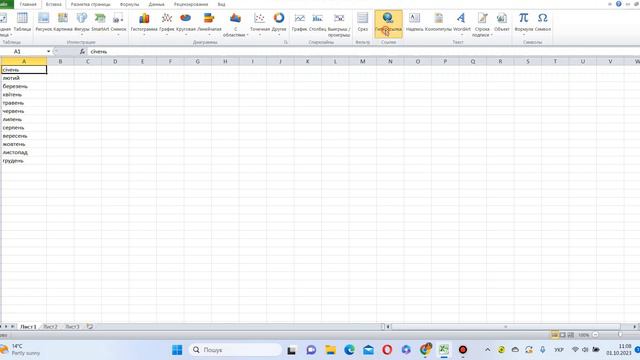Switch to Page Break Preview in status bar
The image size is (640, 360).
point(571,335)
